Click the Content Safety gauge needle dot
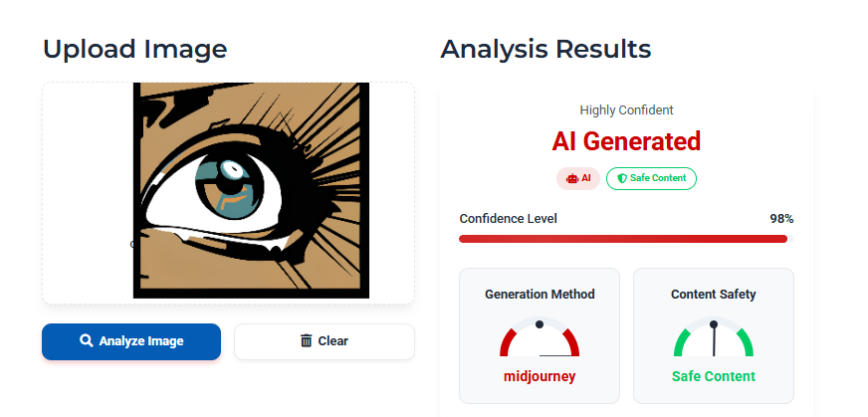The width and height of the screenshot is (868, 417). [714, 324]
